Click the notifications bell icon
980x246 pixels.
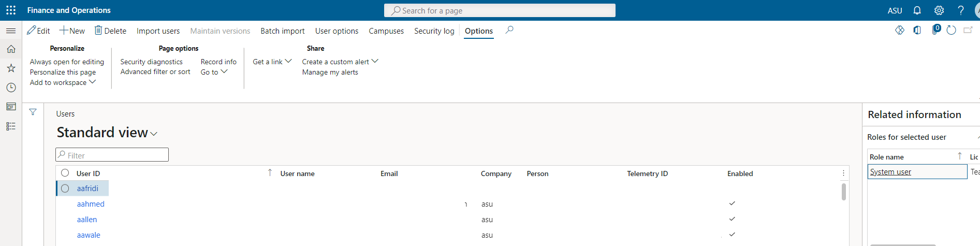click(917, 10)
